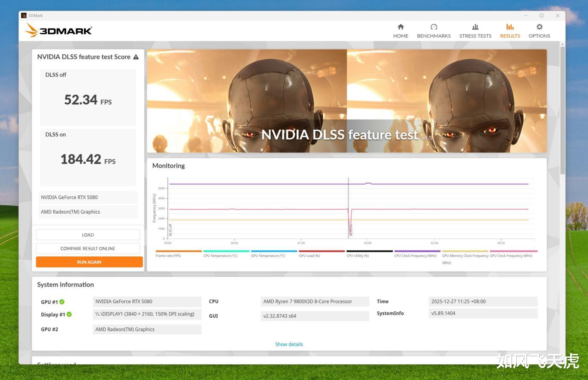Go to the Stress Tests tab
The image size is (588, 380).
[x=475, y=31]
